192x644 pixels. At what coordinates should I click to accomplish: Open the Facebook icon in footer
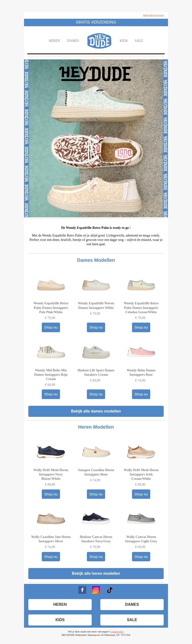point(82,590)
